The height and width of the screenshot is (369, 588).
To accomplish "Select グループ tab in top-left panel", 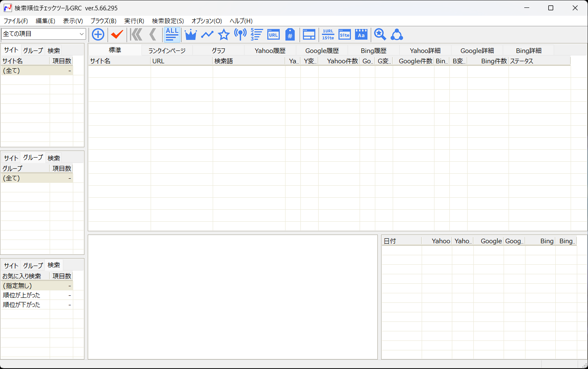I will 33,50.
